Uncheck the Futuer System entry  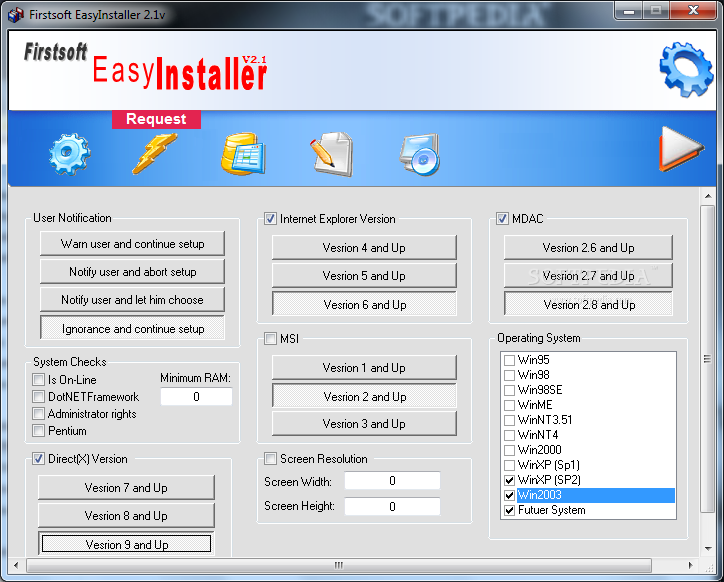[509, 510]
